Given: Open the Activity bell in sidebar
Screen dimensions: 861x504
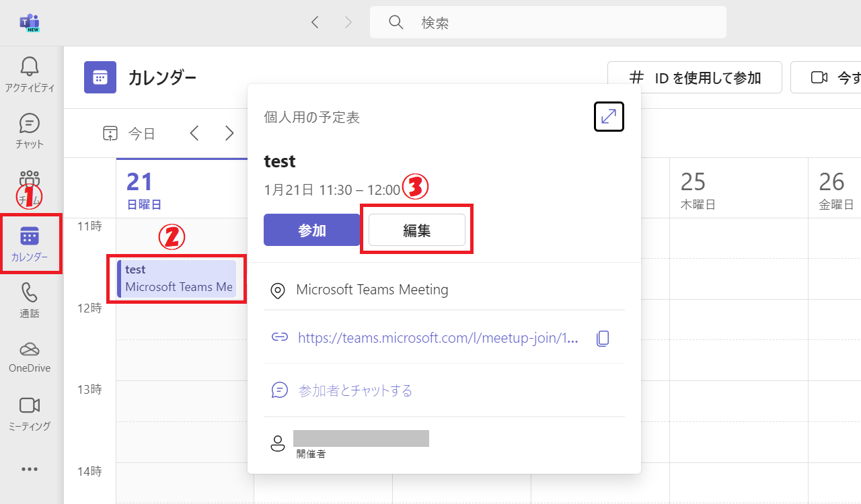Looking at the screenshot, I should (x=30, y=73).
